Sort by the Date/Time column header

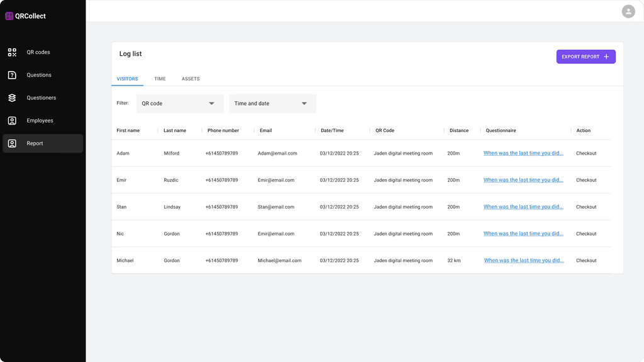(x=332, y=131)
